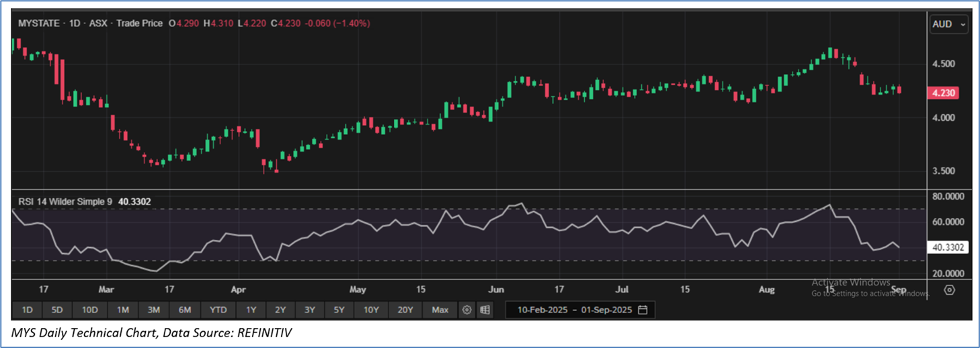Image resolution: width=980 pixels, height=348 pixels.
Task: Select the 5Y time range
Action: coord(339,310)
